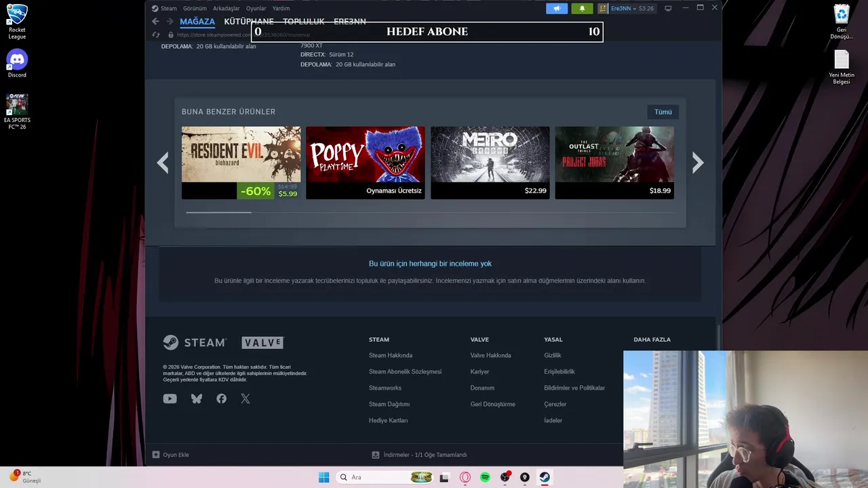Image resolution: width=868 pixels, height=488 pixels.
Task: Switch to the KÜTÜPHANE tab
Action: 249,22
